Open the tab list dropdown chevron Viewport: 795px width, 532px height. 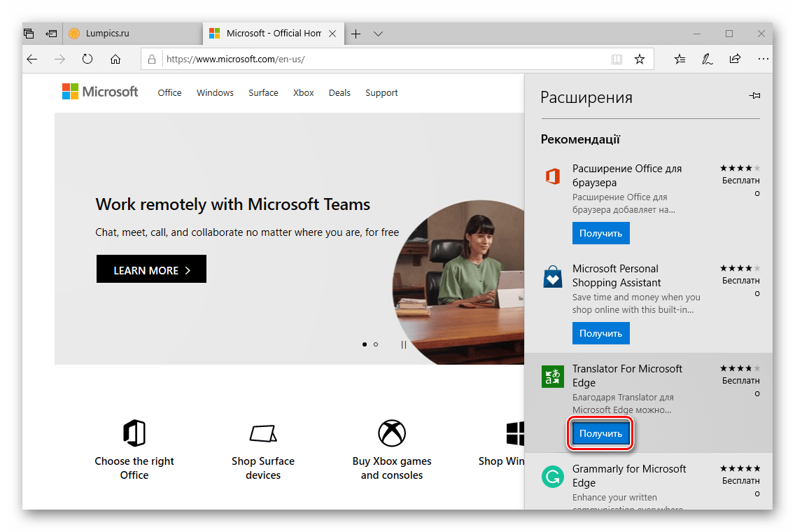pyautogui.click(x=378, y=34)
